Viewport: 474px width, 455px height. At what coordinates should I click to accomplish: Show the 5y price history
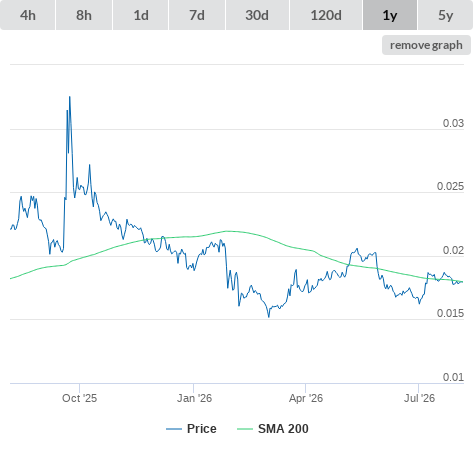coord(445,15)
